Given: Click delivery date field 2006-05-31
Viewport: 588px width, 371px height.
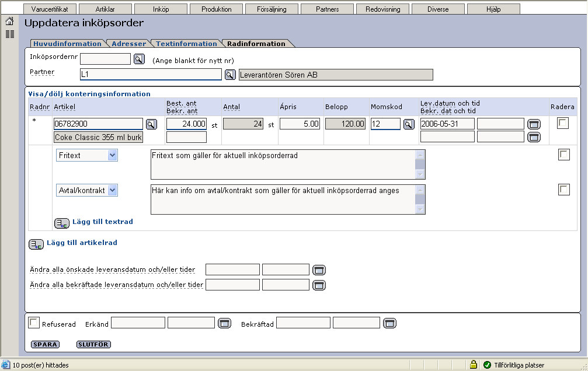Looking at the screenshot, I should tap(447, 124).
